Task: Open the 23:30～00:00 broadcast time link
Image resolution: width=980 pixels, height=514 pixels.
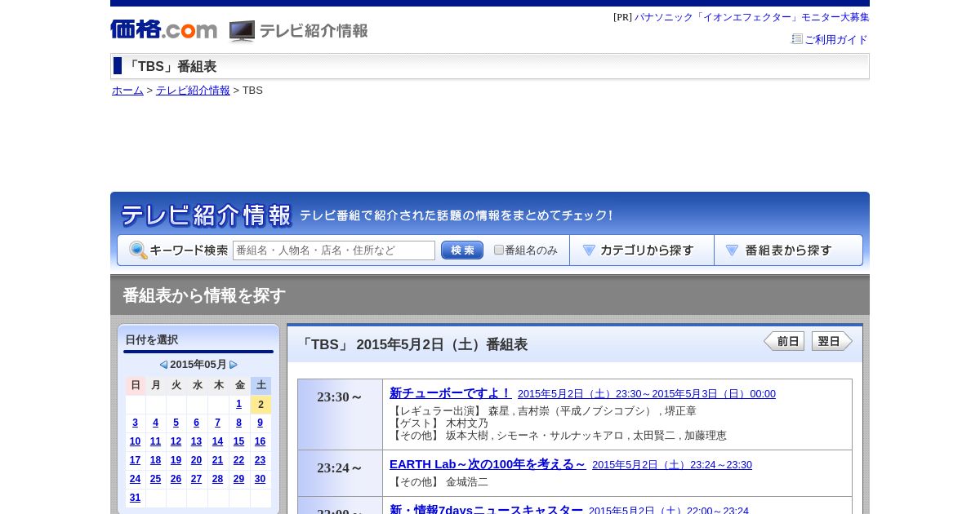Action: [x=647, y=394]
